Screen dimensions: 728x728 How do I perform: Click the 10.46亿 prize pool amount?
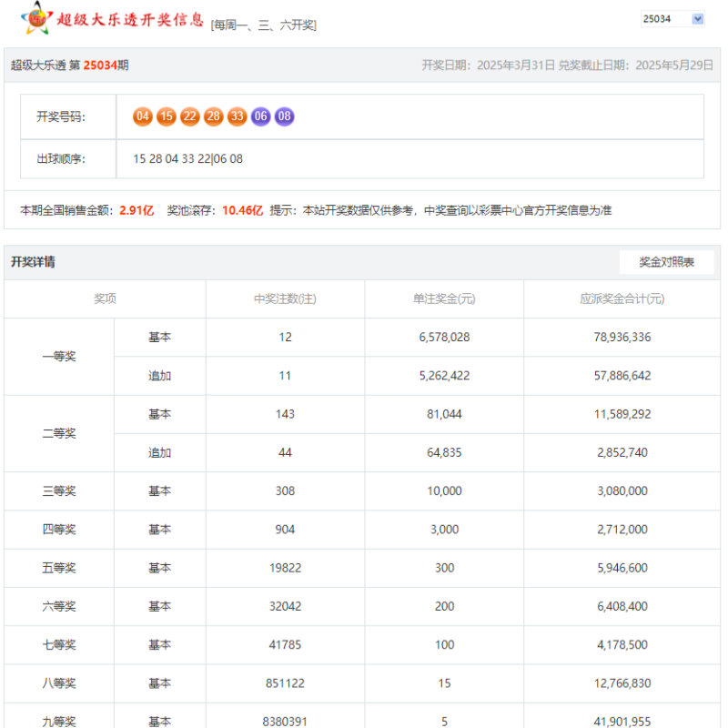pos(242,210)
